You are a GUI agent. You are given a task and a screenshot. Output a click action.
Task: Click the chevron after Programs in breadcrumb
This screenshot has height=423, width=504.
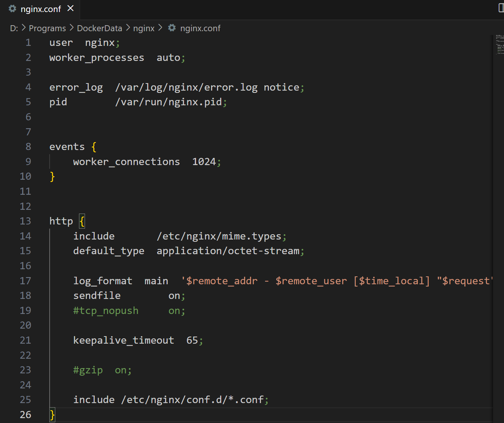(71, 28)
